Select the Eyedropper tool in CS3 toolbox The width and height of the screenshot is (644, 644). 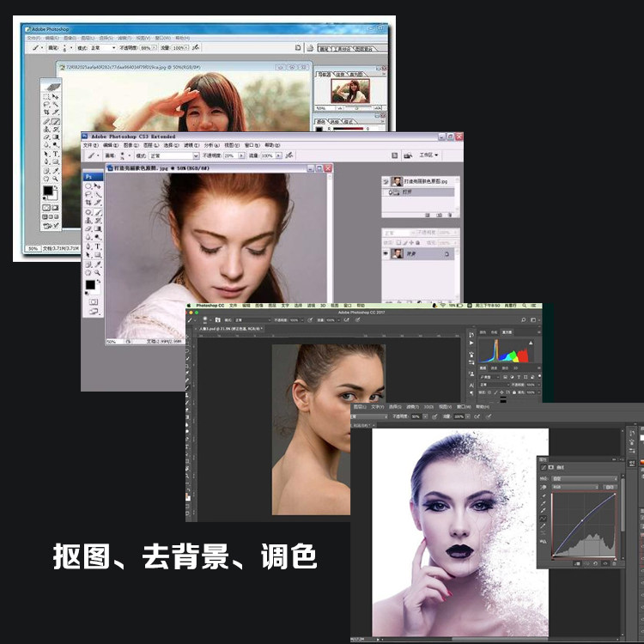(x=98, y=264)
